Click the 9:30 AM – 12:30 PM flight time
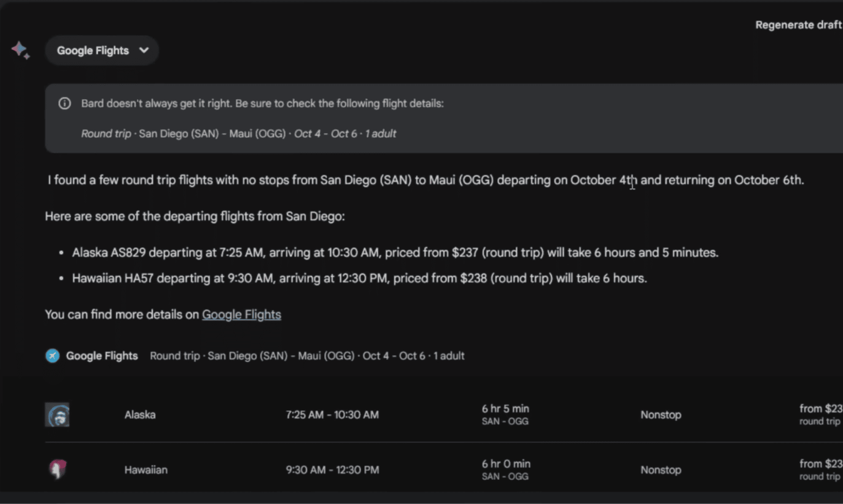The image size is (843, 504). (332, 470)
